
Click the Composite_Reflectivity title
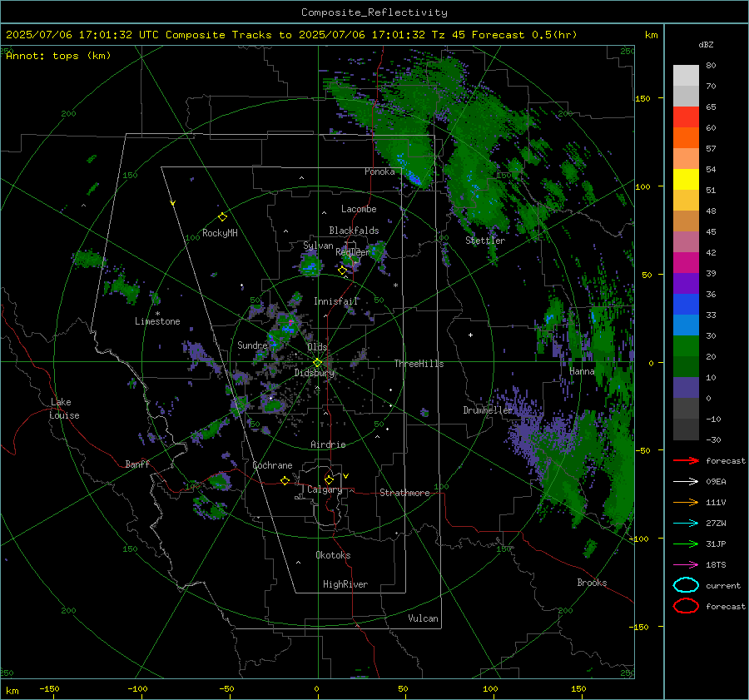374,12
